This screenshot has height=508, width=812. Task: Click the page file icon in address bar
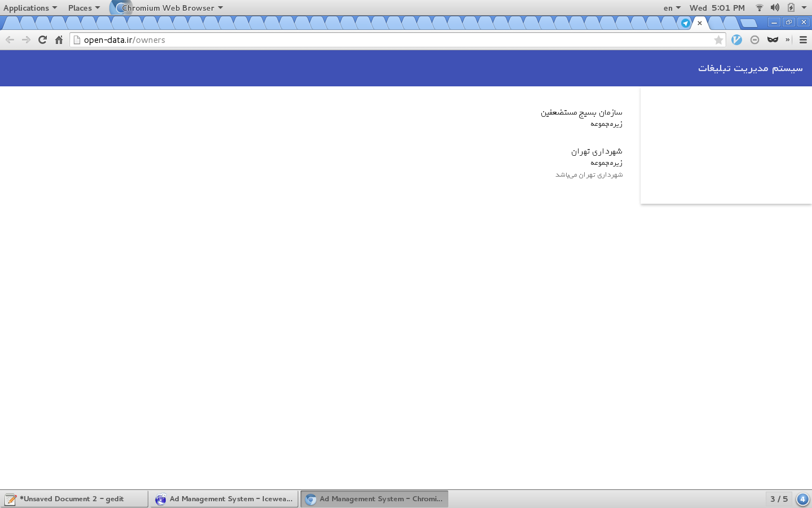(x=77, y=40)
